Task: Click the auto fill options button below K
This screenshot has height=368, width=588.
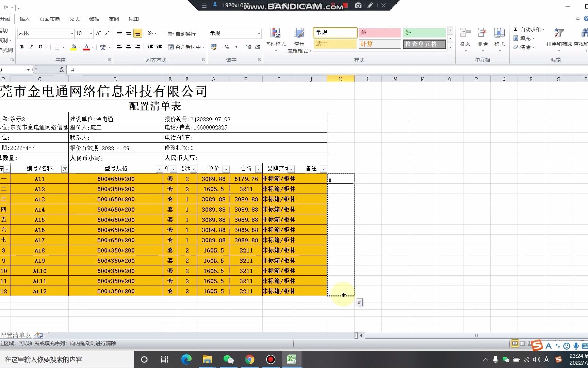Action: (359, 302)
